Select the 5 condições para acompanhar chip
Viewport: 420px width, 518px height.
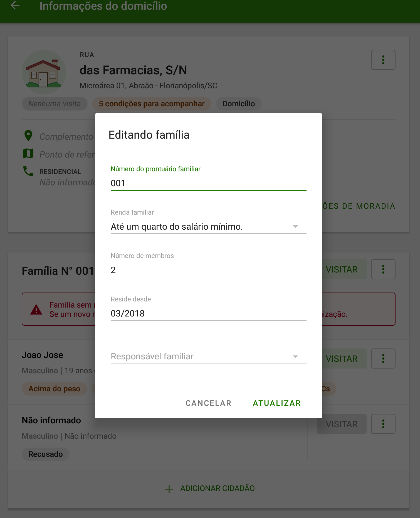click(x=152, y=104)
